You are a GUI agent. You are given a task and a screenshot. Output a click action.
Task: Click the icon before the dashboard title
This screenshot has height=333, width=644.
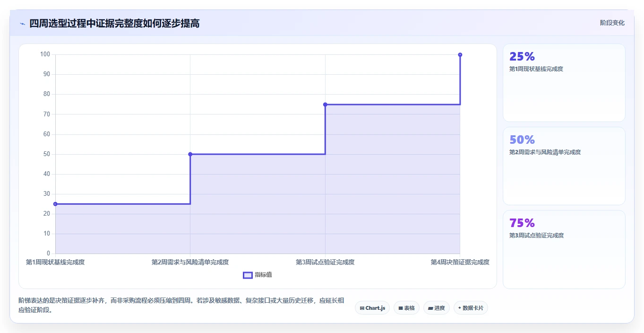[x=22, y=23]
